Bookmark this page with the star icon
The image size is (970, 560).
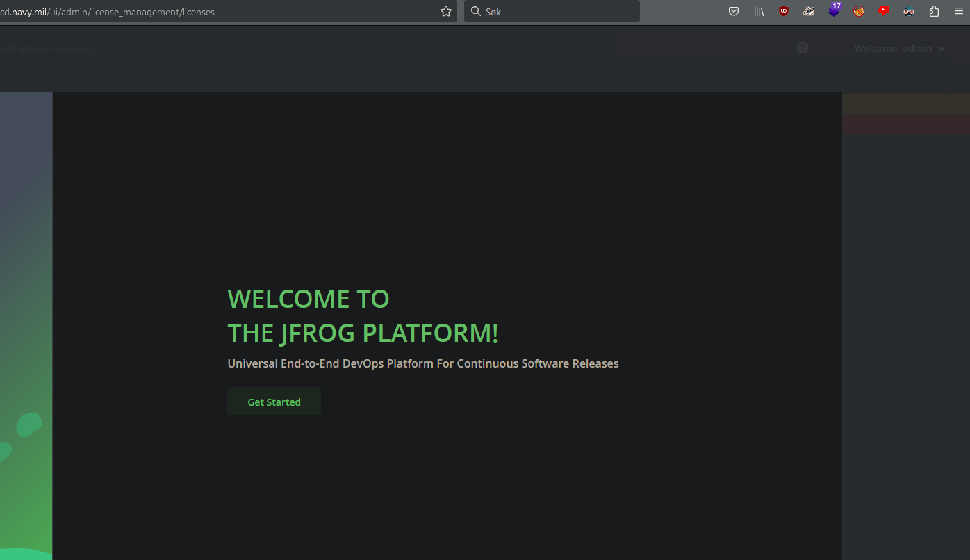[446, 12]
